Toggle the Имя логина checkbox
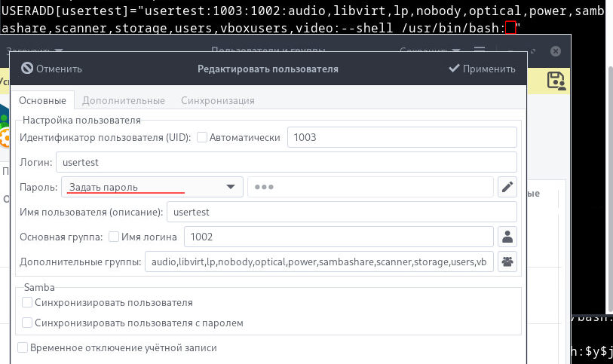 [114, 237]
